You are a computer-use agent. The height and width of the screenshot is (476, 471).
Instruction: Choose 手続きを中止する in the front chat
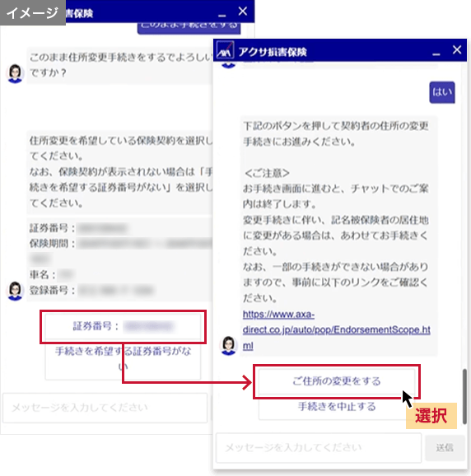tap(336, 407)
